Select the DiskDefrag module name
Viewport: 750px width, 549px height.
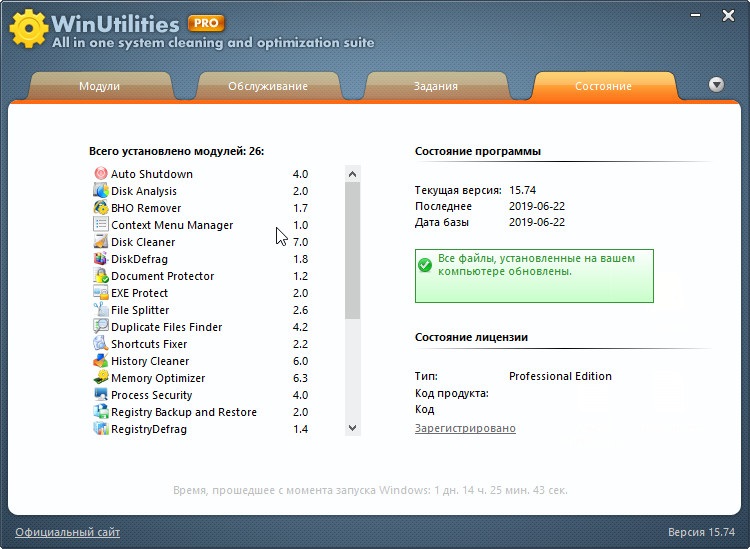coord(139,259)
